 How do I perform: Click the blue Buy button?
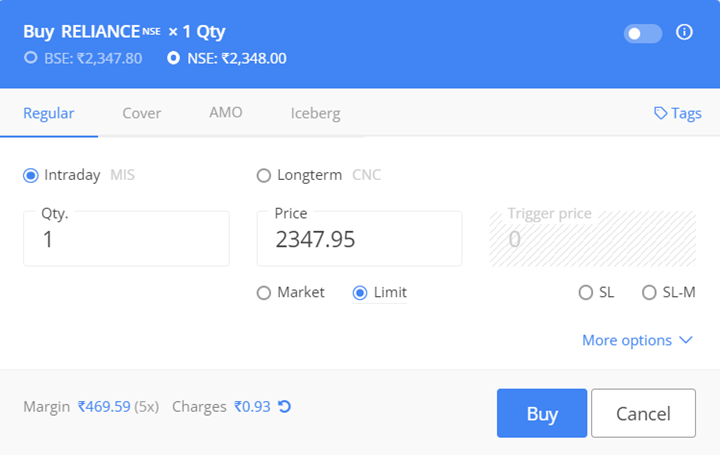pos(542,413)
